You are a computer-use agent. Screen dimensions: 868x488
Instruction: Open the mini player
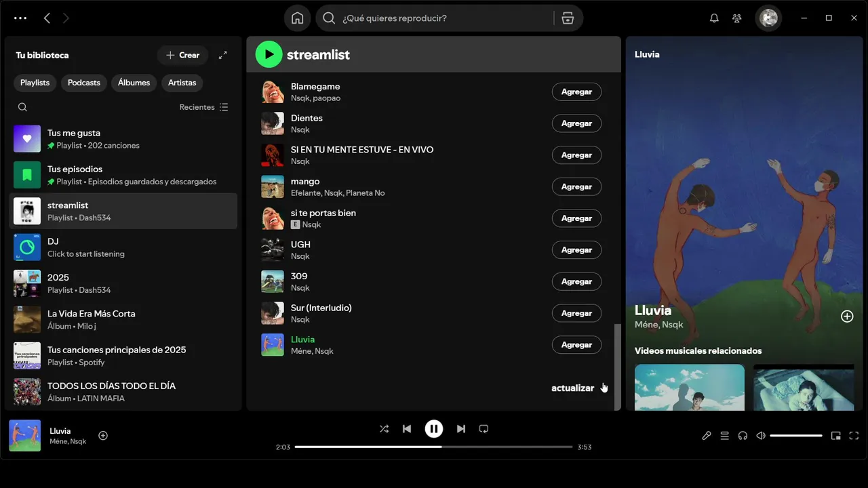pyautogui.click(x=836, y=436)
